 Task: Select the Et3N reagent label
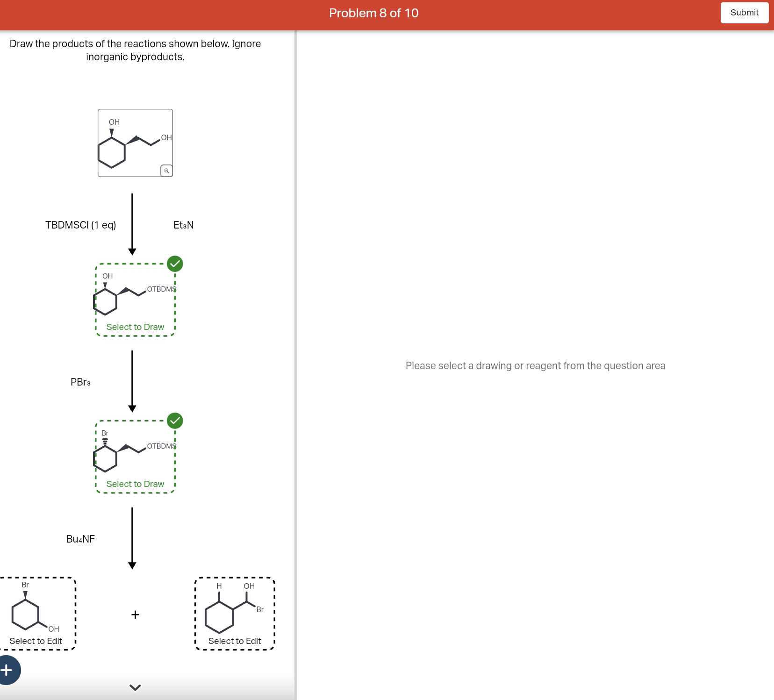point(183,225)
